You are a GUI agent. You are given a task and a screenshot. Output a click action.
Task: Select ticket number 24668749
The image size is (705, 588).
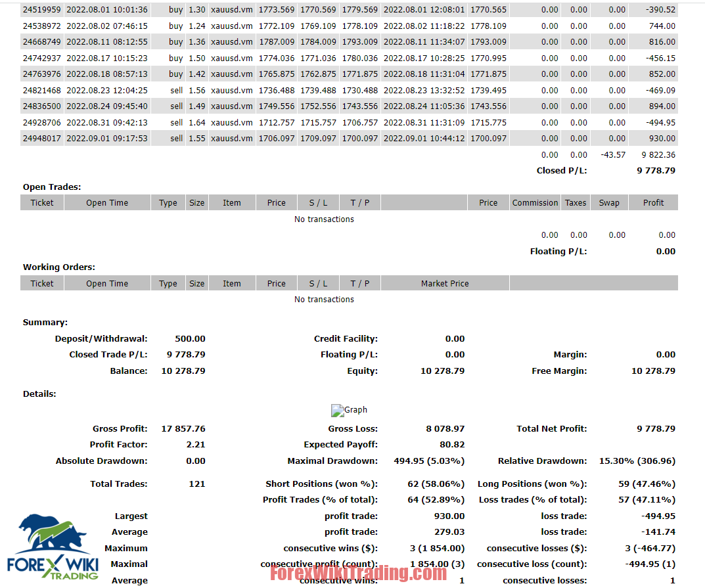click(42, 42)
